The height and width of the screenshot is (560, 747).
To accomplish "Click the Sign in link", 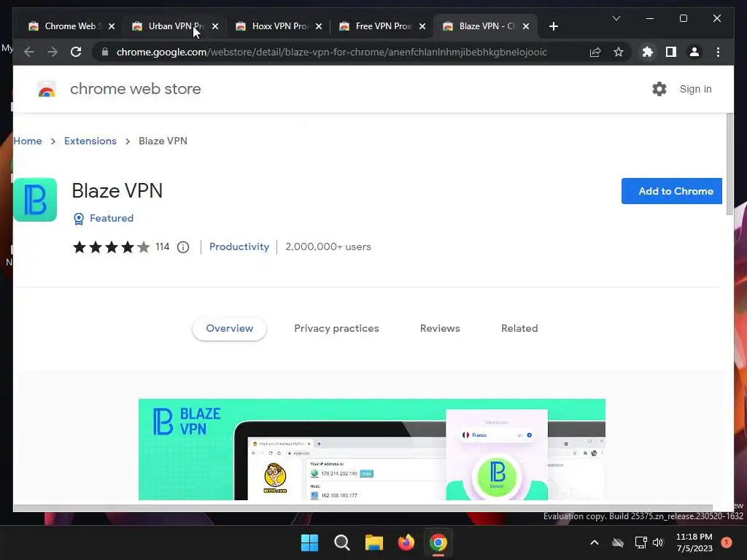I will [x=695, y=89].
